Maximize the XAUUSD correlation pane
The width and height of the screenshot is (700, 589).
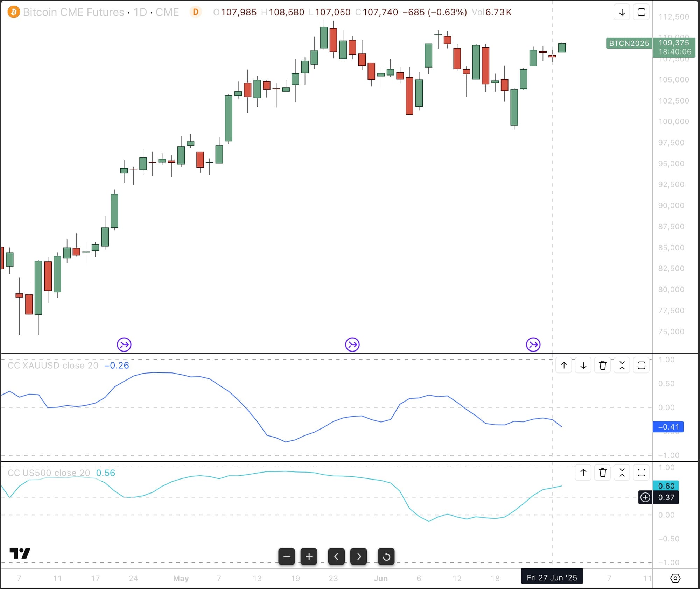tap(641, 366)
